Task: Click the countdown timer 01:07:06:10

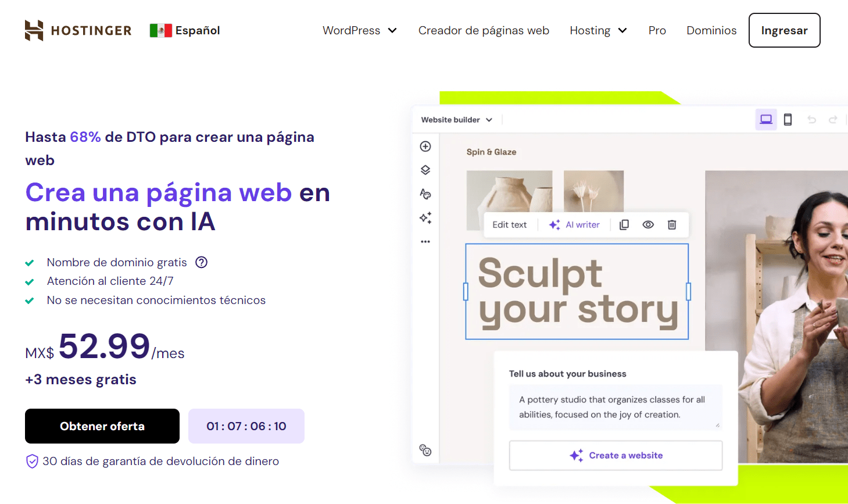Action: pos(246,426)
